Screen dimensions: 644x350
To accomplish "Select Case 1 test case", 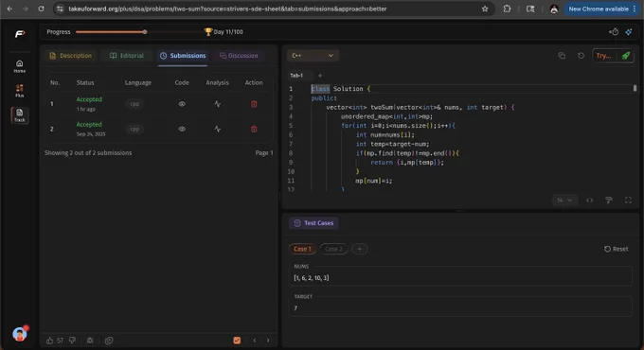I will pyautogui.click(x=303, y=249).
